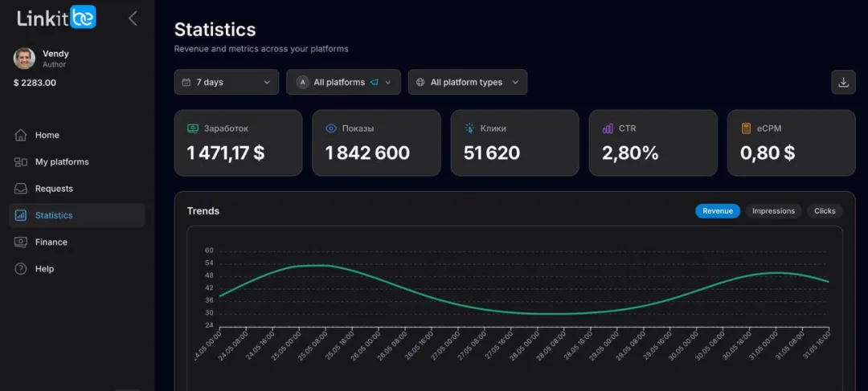This screenshot has height=391, width=868.
Task: Click the 24 y-axis label
Action: coord(209,325)
